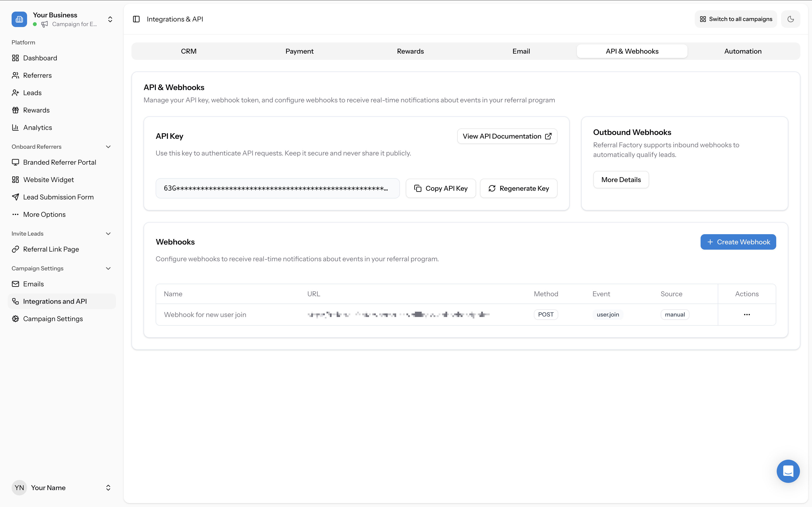Click the manual source badge
This screenshot has height=507, width=812.
tap(675, 314)
